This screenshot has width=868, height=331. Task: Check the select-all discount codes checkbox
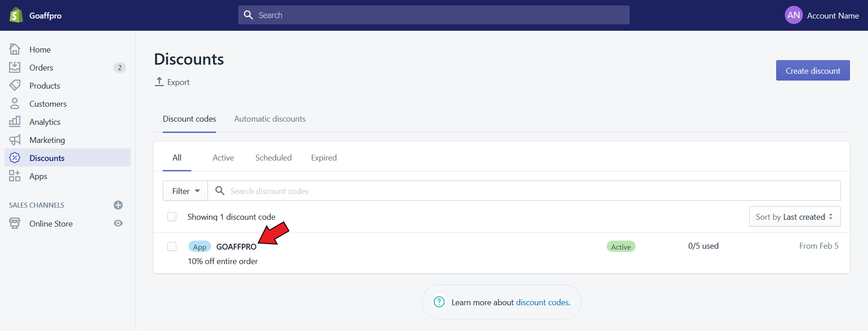point(172,217)
